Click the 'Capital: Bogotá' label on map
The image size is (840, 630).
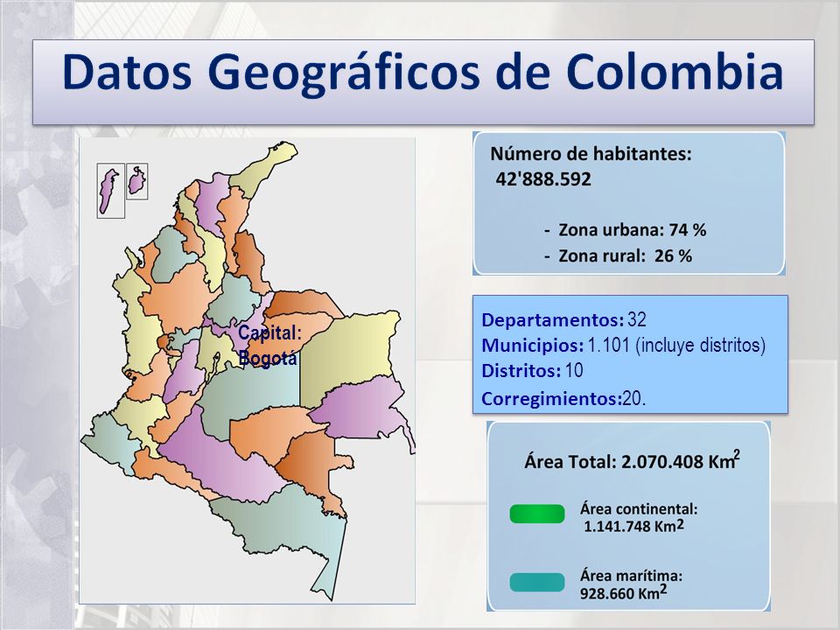(269, 345)
